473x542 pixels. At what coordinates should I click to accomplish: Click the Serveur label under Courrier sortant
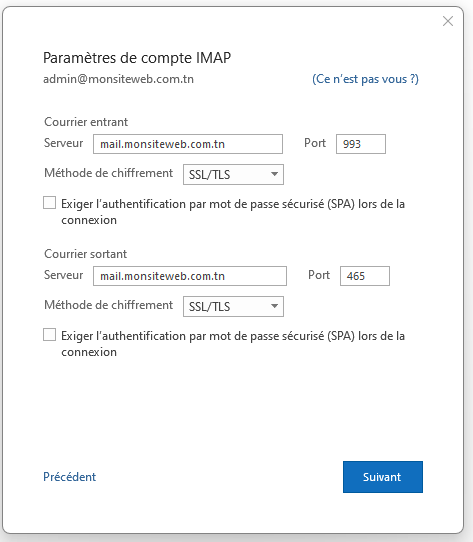pyautogui.click(x=64, y=275)
